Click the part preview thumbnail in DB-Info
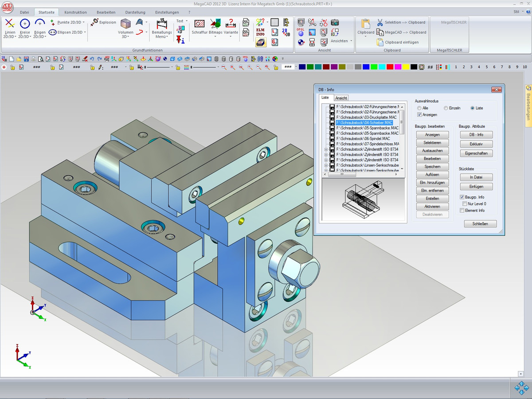This screenshot has height=399, width=532. tap(364, 200)
